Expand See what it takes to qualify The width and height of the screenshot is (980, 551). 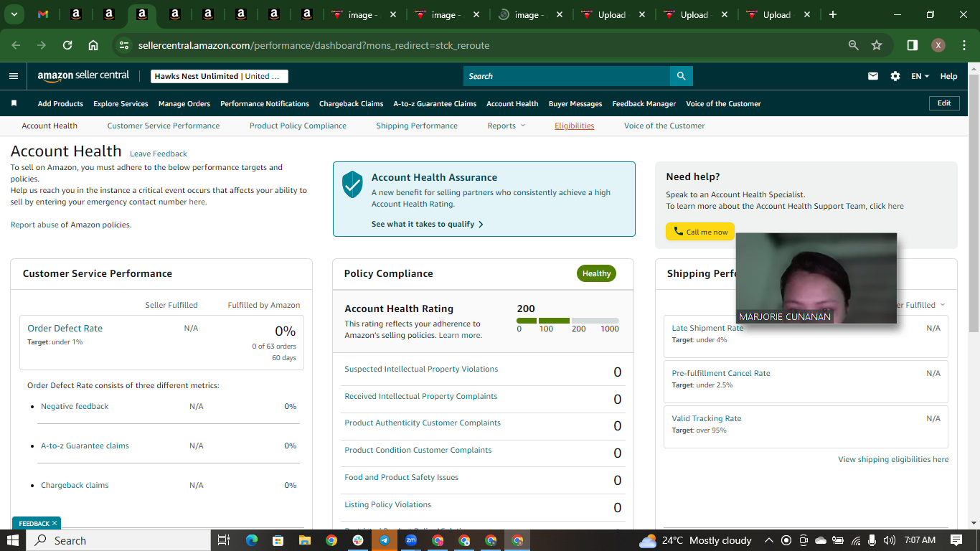(428, 224)
